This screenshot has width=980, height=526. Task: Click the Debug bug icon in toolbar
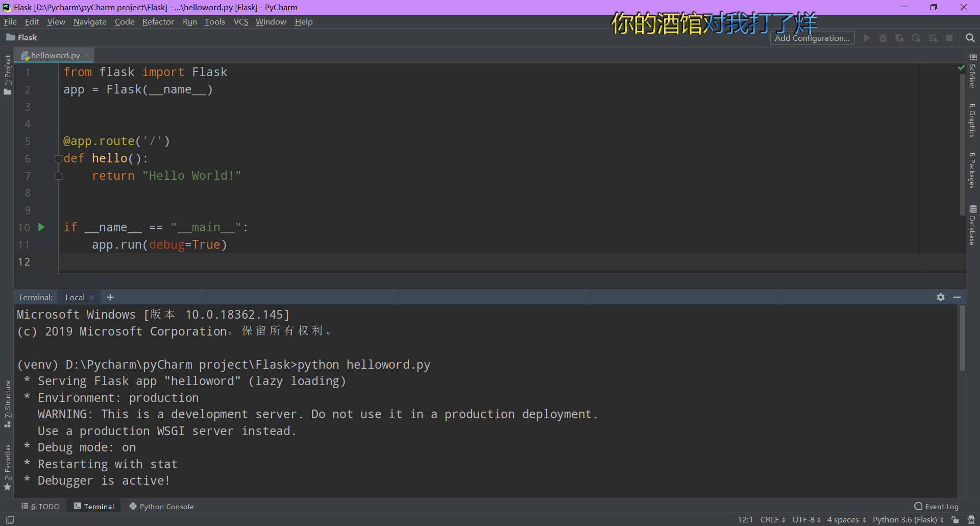click(x=883, y=38)
